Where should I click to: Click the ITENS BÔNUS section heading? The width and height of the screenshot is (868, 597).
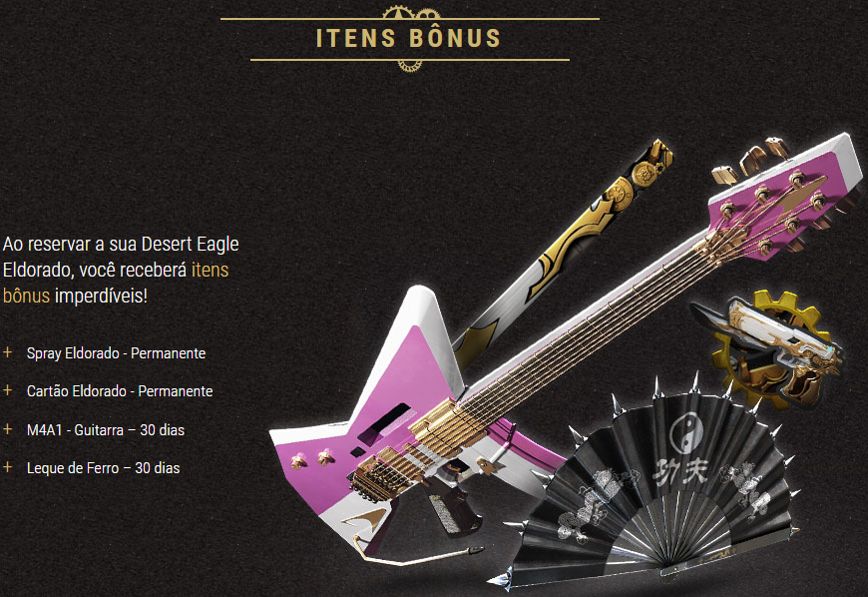(408, 38)
